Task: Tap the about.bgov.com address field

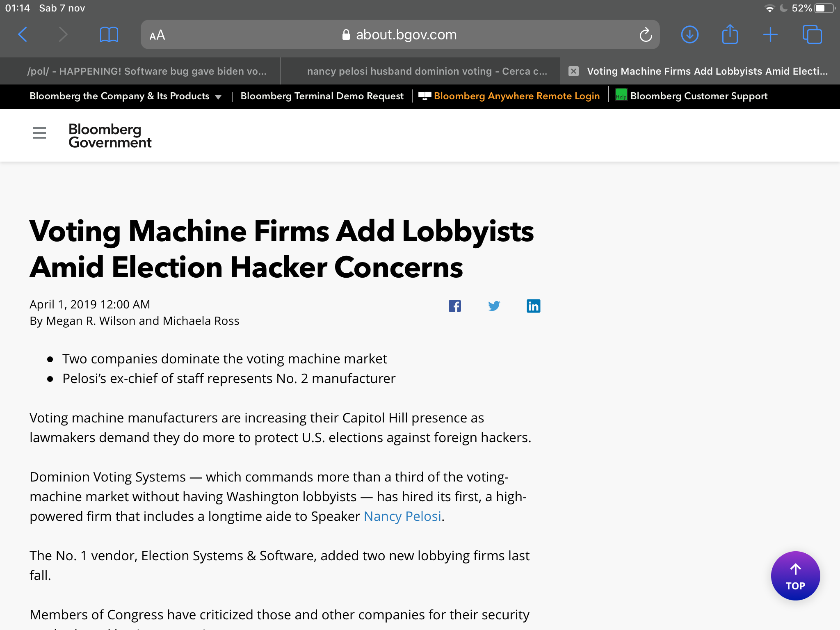Action: [x=400, y=34]
